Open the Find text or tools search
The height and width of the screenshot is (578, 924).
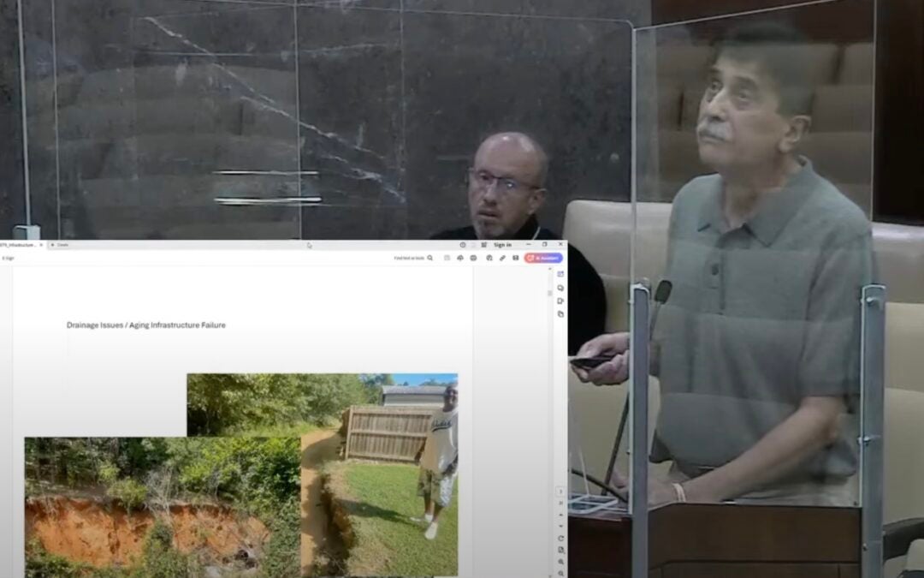coord(413,258)
